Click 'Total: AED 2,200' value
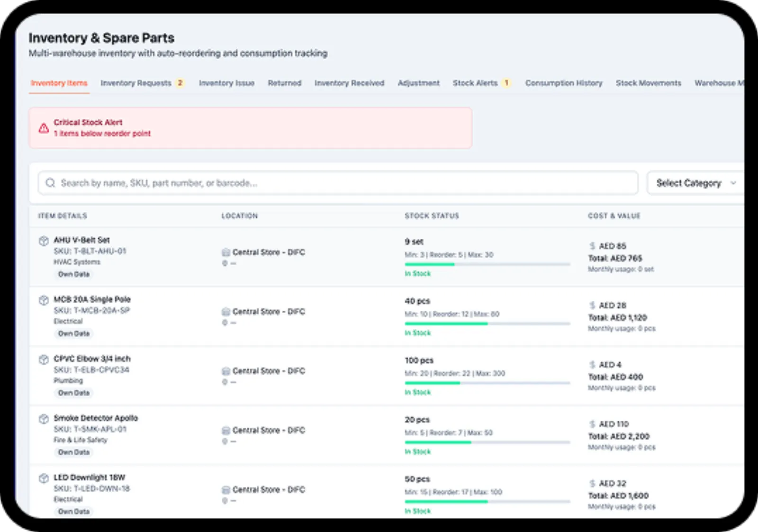The width and height of the screenshot is (758, 532). pos(619,436)
